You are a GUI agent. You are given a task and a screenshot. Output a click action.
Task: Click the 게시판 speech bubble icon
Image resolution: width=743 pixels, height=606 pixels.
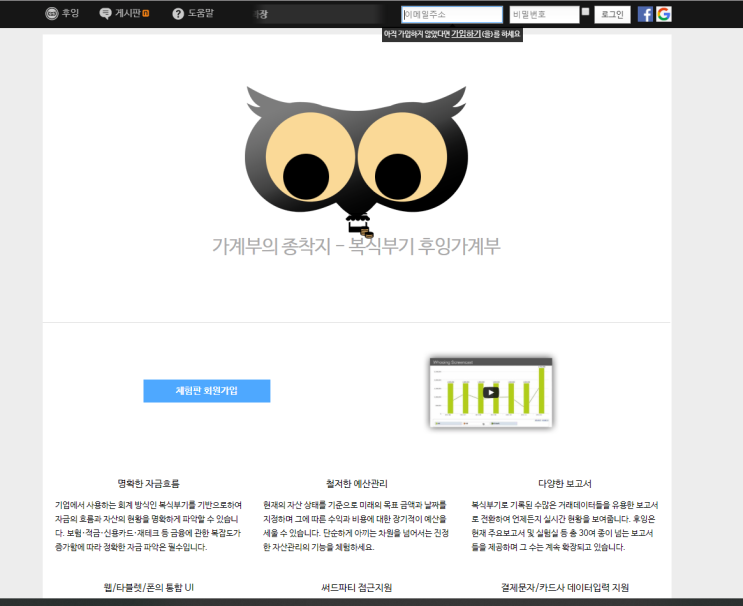(106, 14)
